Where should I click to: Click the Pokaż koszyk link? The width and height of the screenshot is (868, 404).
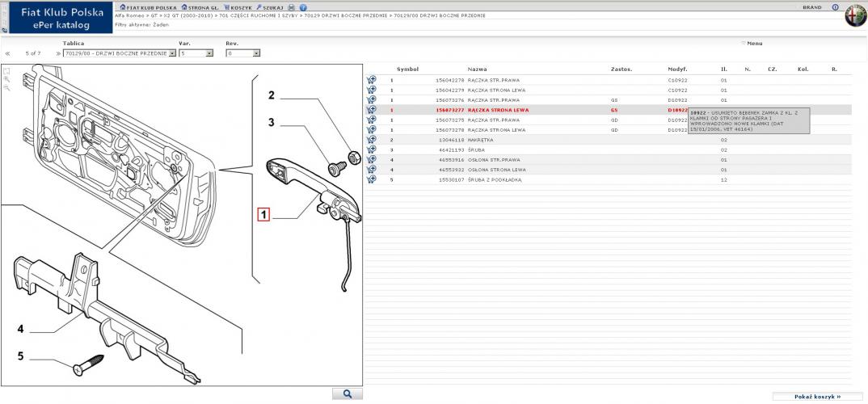click(818, 397)
